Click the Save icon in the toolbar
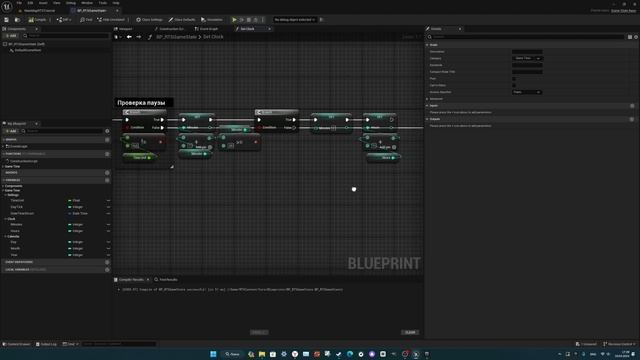This screenshot has width=640, height=360. coord(7,20)
